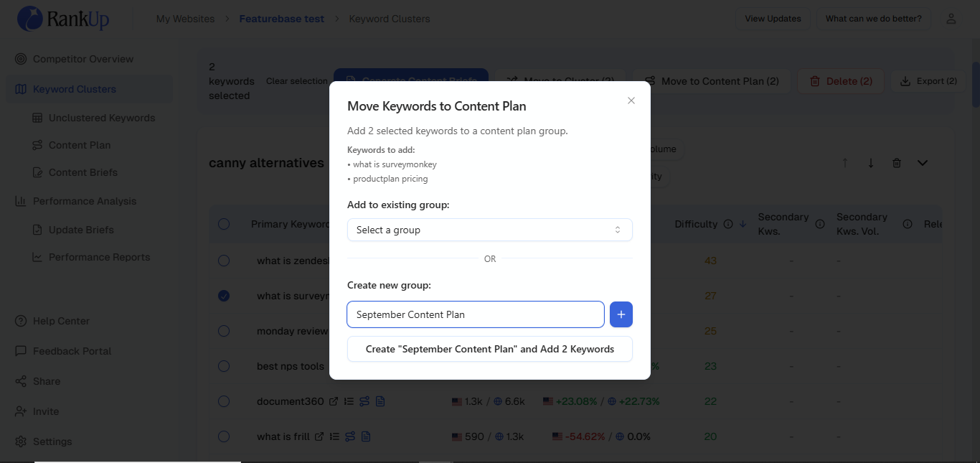This screenshot has height=463, width=980.
Task: Click the Competitor Overview sidebar icon
Action: (21, 59)
